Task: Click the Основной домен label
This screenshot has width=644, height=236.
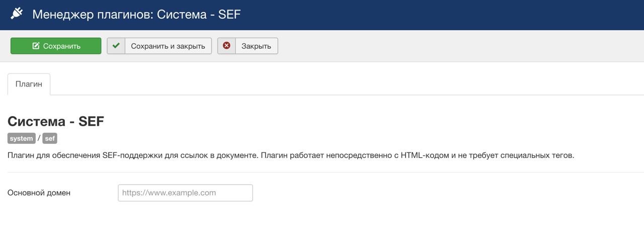Action: point(39,193)
